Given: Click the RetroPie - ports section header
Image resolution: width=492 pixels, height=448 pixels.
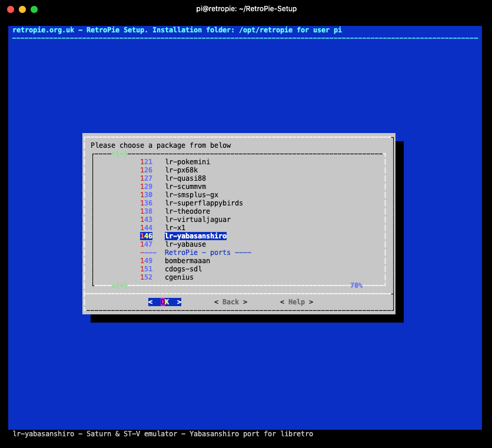Looking at the screenshot, I should click(x=195, y=253).
